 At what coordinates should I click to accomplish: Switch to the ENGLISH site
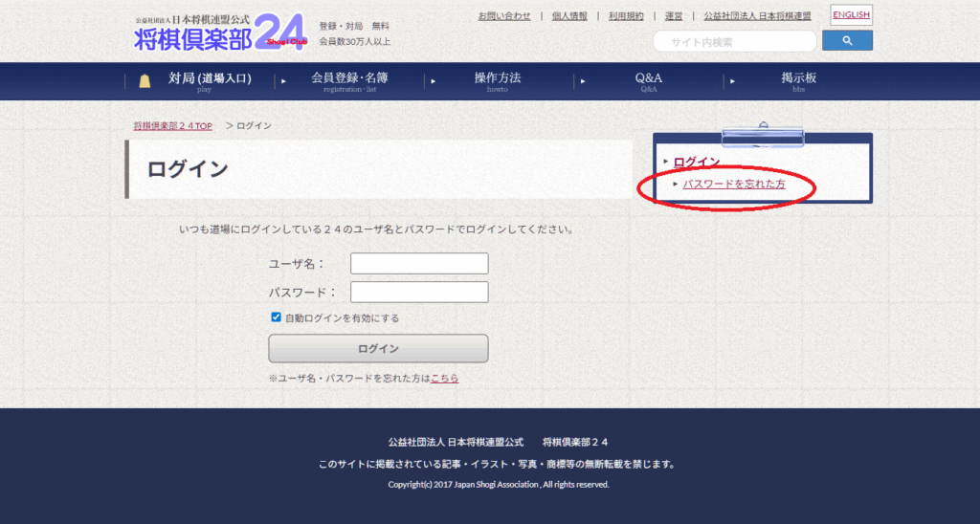851,15
